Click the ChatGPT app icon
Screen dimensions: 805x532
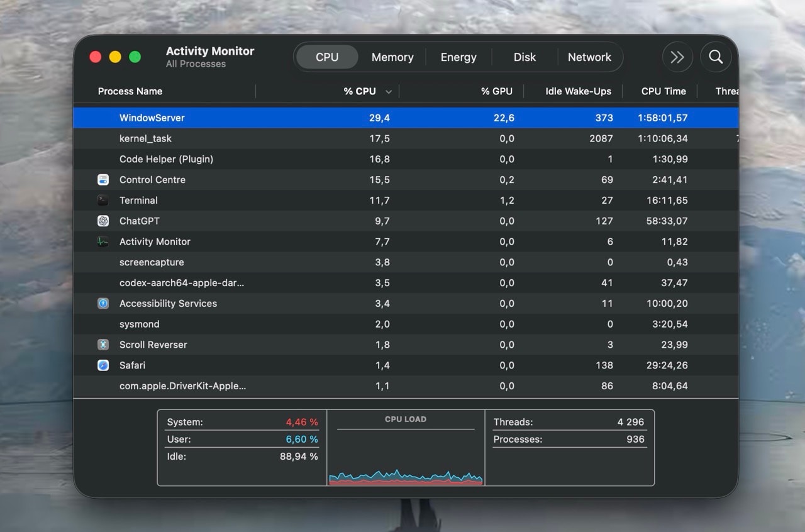point(103,221)
